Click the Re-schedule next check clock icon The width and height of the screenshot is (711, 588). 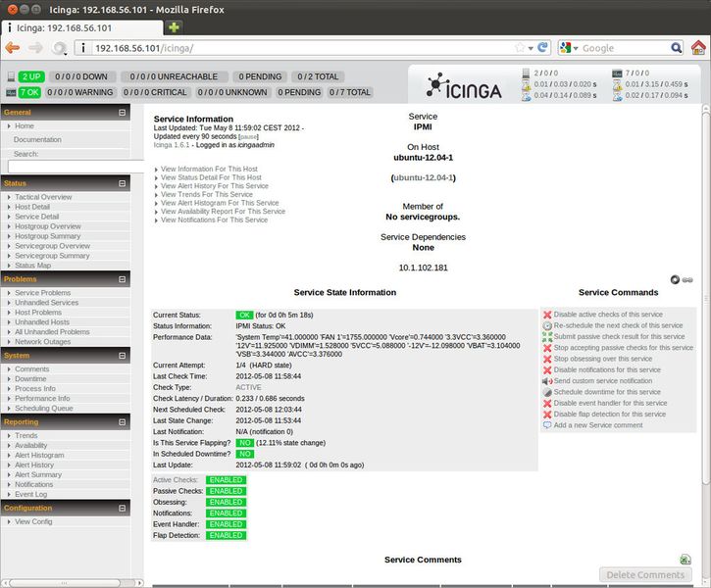[547, 325]
